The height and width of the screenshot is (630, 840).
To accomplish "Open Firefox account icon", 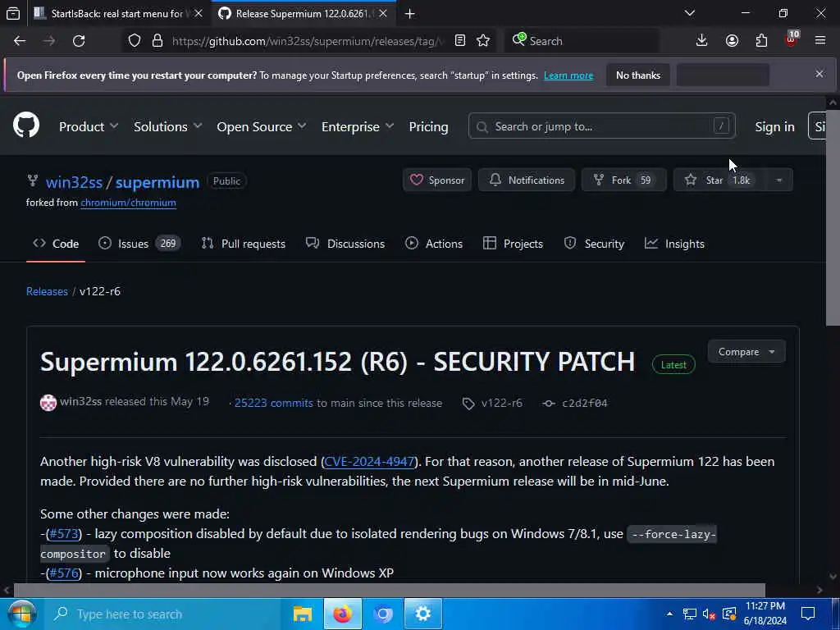I will [732, 41].
